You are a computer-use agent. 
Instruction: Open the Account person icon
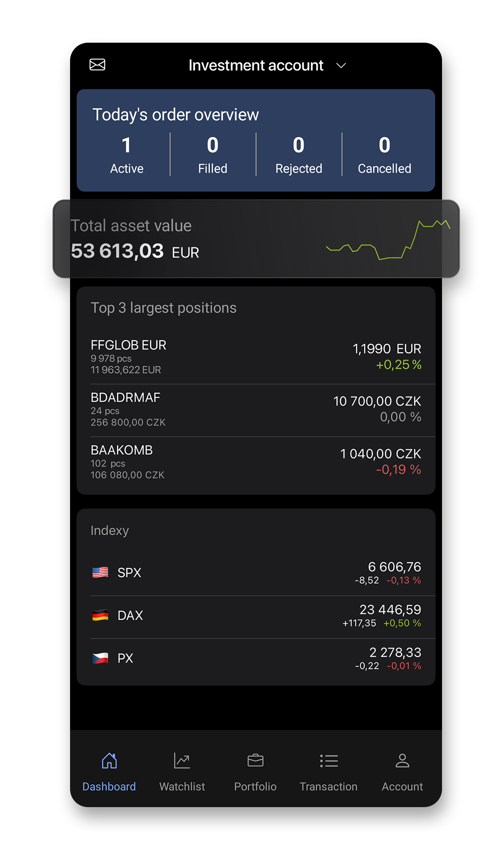pos(402,761)
